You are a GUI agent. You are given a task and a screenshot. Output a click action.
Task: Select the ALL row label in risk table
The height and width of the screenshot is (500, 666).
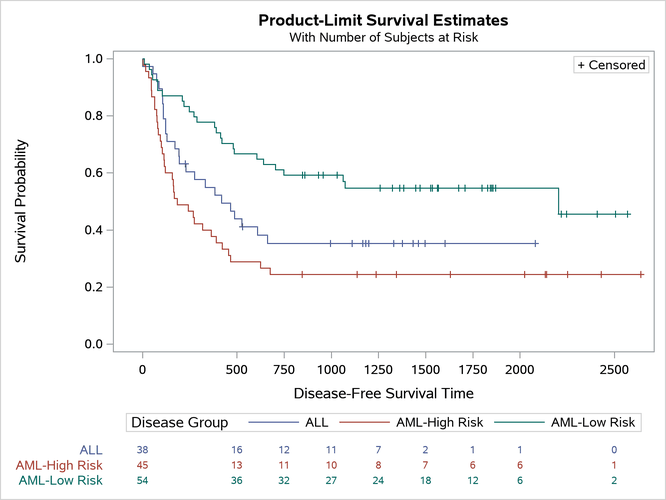90,450
